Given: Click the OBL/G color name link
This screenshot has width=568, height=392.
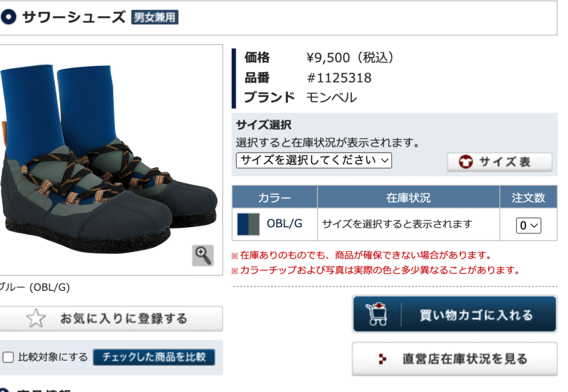Looking at the screenshot, I should 285,223.
